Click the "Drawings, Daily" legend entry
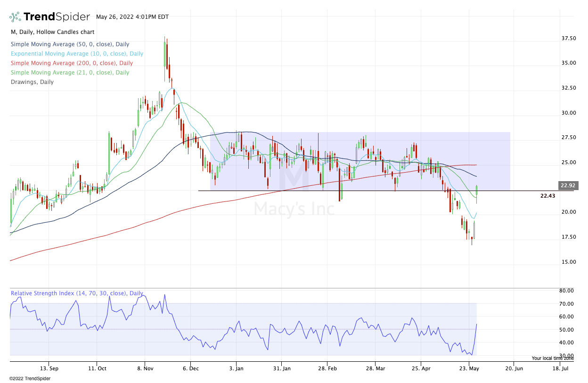Screen dimensions: 588x383 (x=32, y=82)
